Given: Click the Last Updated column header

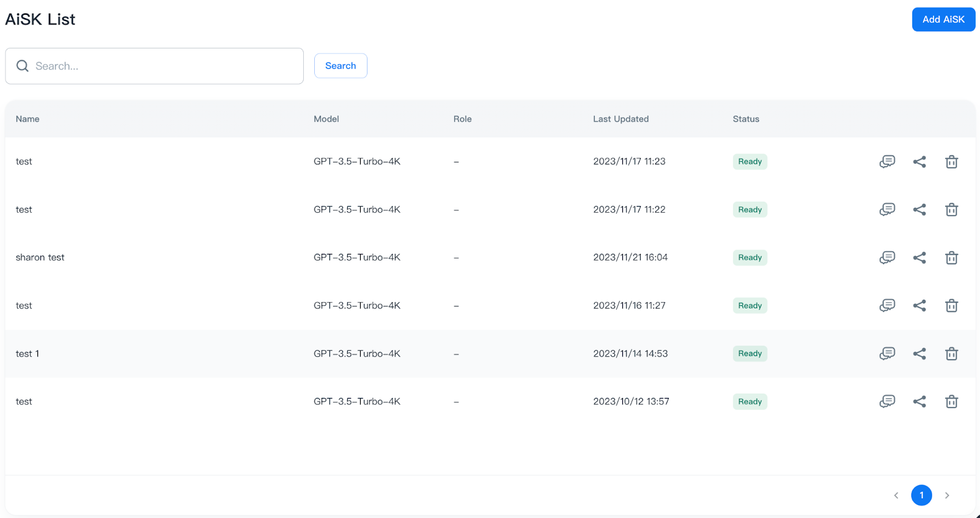Looking at the screenshot, I should click(x=620, y=119).
